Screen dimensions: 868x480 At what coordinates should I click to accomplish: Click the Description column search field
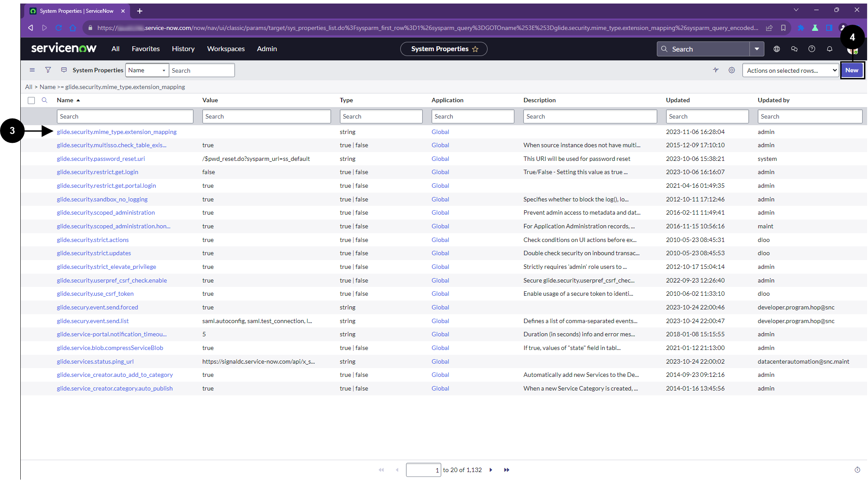[590, 116]
